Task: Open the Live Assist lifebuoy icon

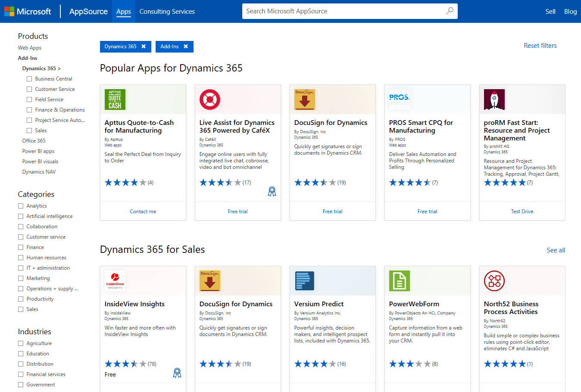Action: [x=210, y=100]
